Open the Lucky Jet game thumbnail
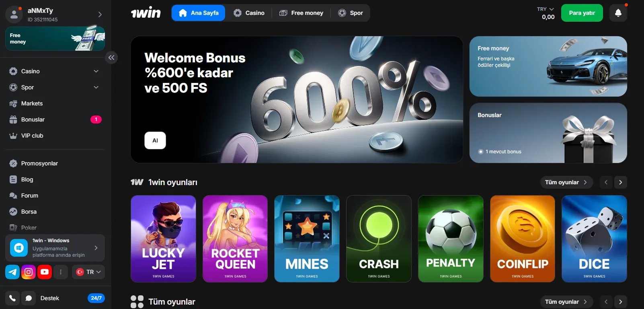644x309 pixels. 163,239
